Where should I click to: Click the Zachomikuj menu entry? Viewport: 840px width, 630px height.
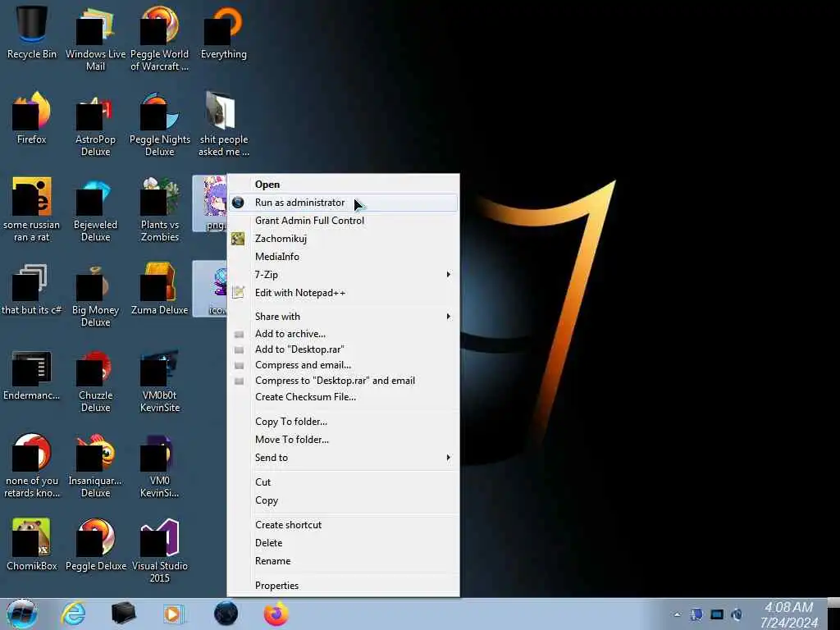click(x=343, y=239)
